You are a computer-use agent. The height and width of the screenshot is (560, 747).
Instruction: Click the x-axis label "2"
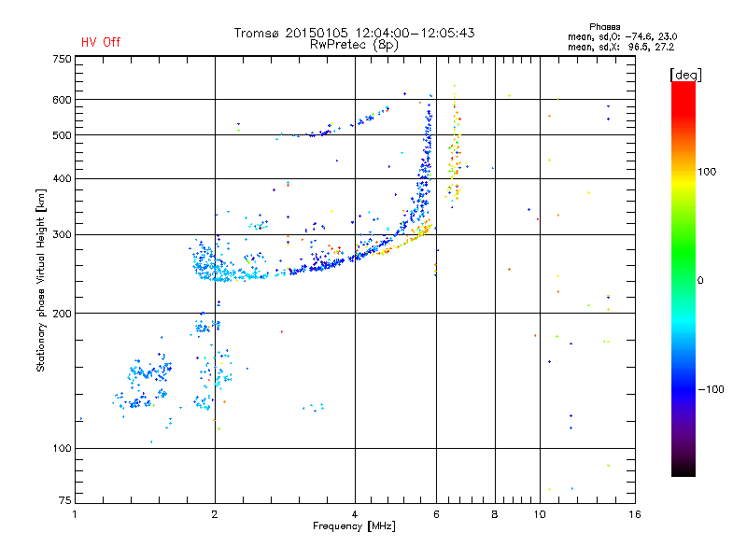215,514
